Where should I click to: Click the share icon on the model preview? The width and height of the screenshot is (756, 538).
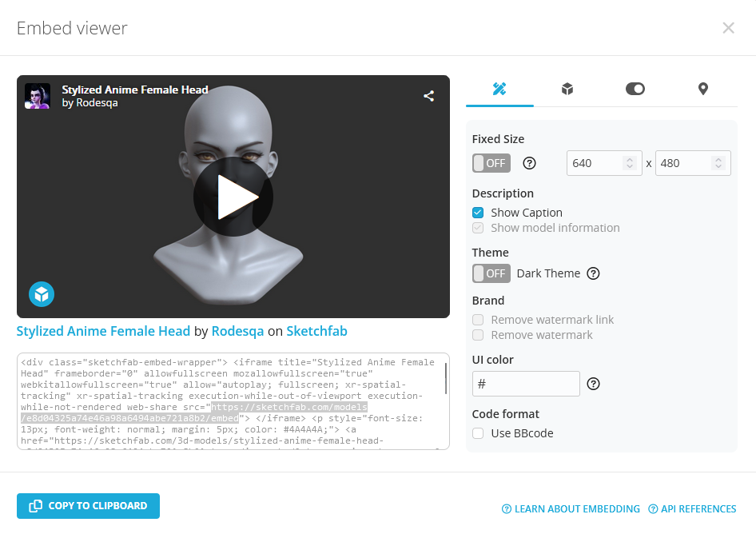point(428,96)
